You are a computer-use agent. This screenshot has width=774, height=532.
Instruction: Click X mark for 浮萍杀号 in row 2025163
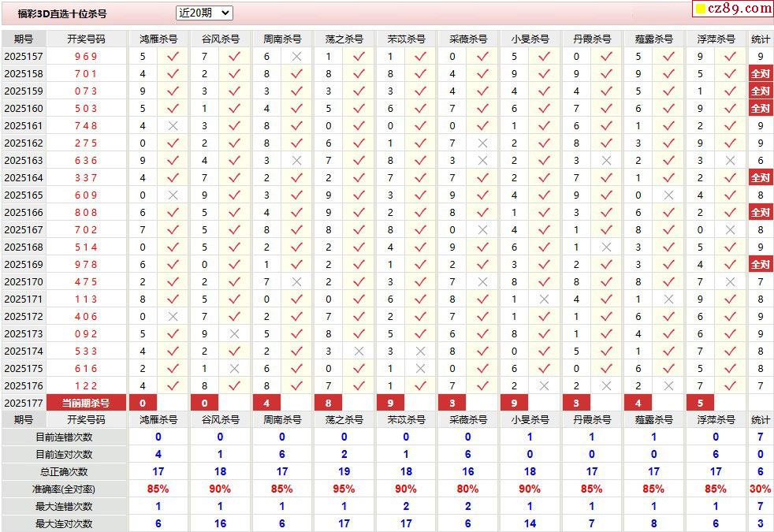coord(731,161)
